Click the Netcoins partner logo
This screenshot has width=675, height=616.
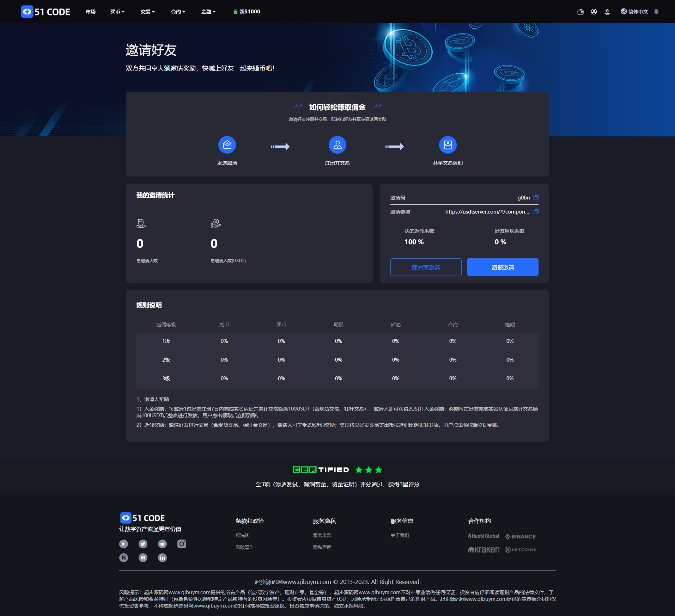click(521, 550)
